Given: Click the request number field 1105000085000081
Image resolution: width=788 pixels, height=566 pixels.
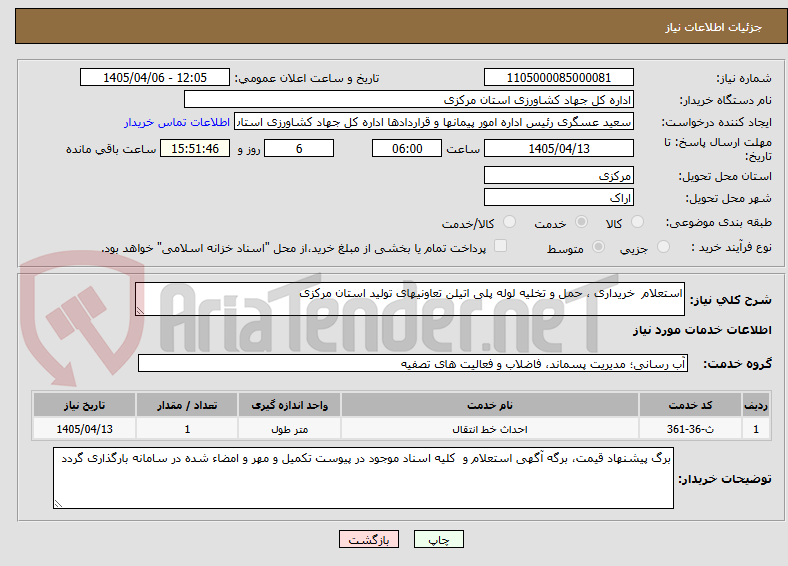Looking at the screenshot, I should pos(558,77).
